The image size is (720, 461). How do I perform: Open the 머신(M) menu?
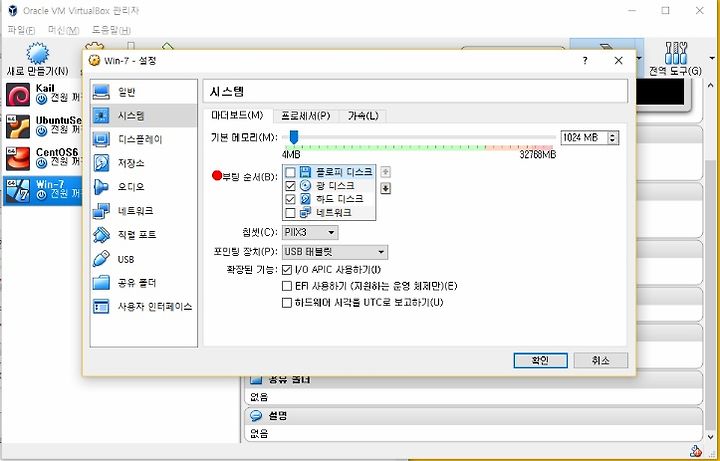coord(63,30)
